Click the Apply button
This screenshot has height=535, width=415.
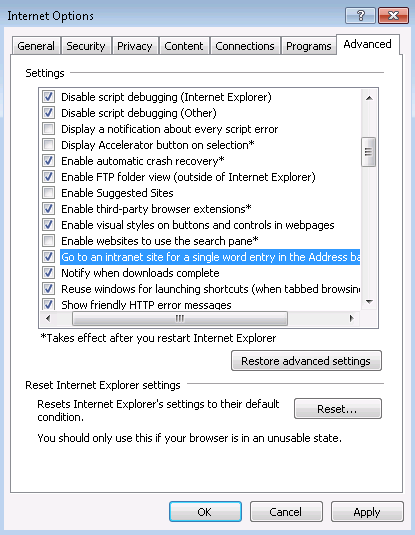(367, 512)
